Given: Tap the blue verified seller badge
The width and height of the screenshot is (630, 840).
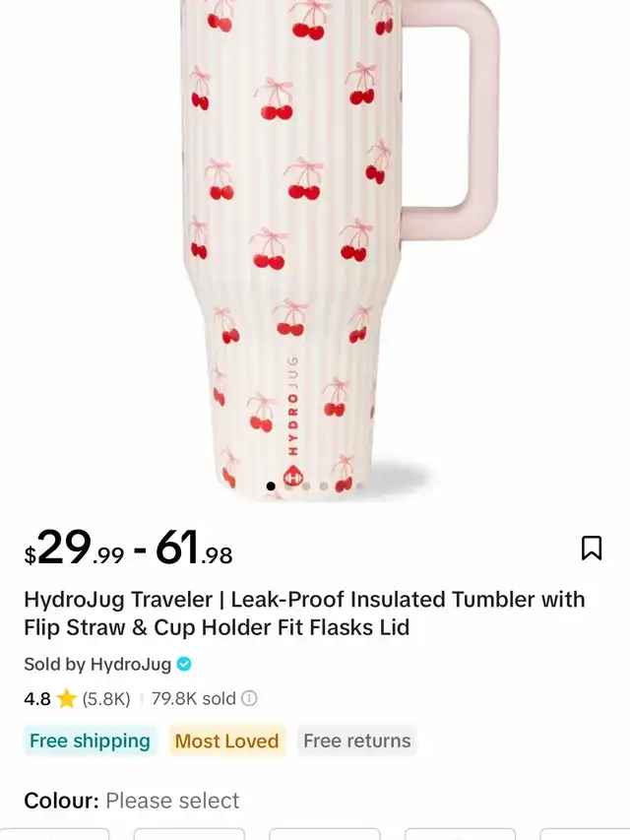Looking at the screenshot, I should click(x=184, y=665).
